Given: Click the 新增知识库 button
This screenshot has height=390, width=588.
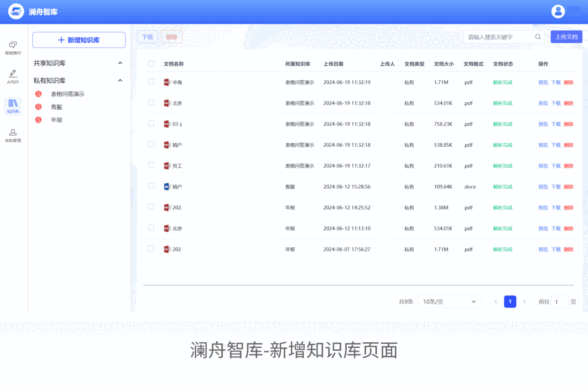Looking at the screenshot, I should point(79,40).
